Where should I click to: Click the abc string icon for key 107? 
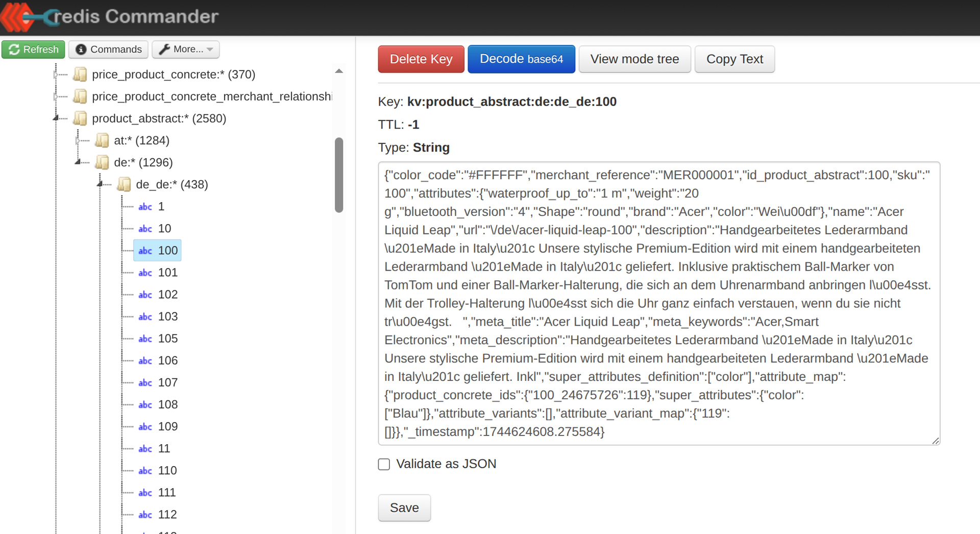pos(145,382)
